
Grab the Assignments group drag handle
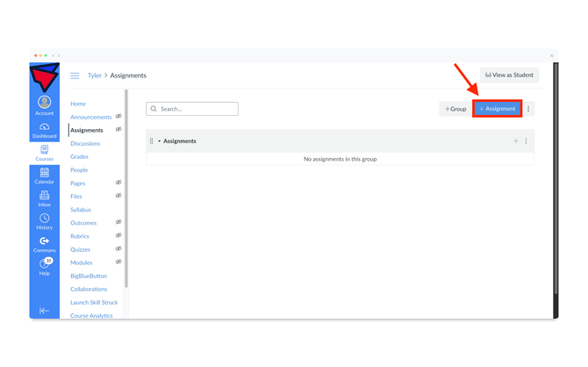coord(152,141)
